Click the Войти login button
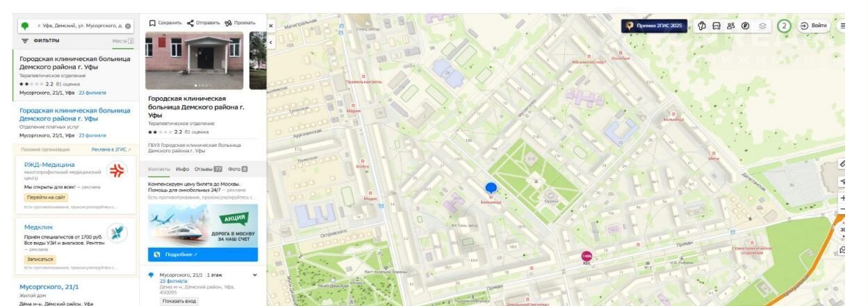This screenshot has width=868, height=306. pos(814,26)
